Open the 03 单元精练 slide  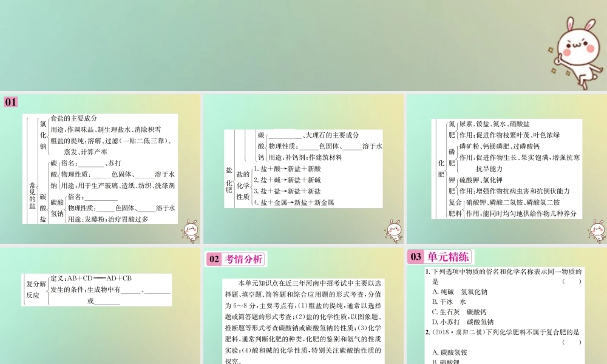click(x=507, y=306)
